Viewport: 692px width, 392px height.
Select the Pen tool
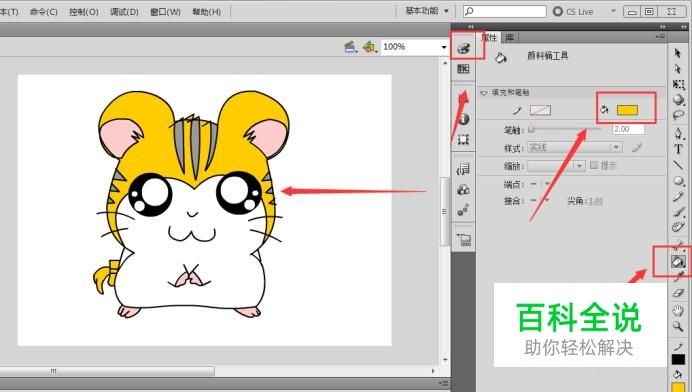[678, 132]
